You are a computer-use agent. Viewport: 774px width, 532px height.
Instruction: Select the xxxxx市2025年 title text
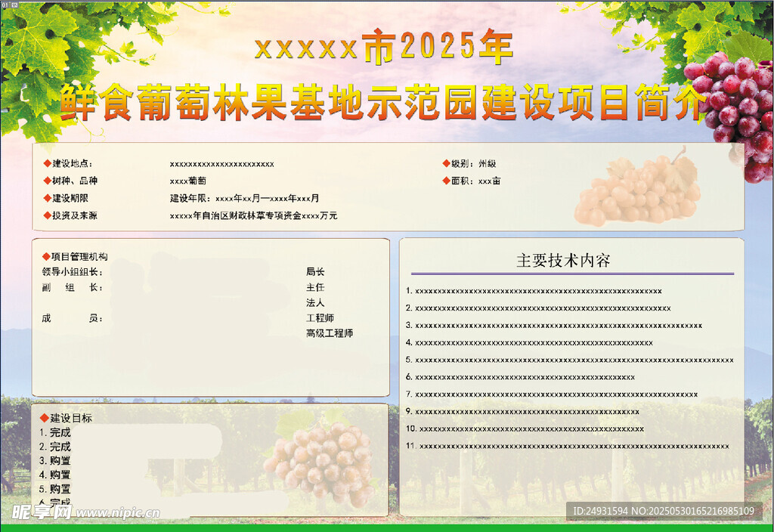coord(384,48)
